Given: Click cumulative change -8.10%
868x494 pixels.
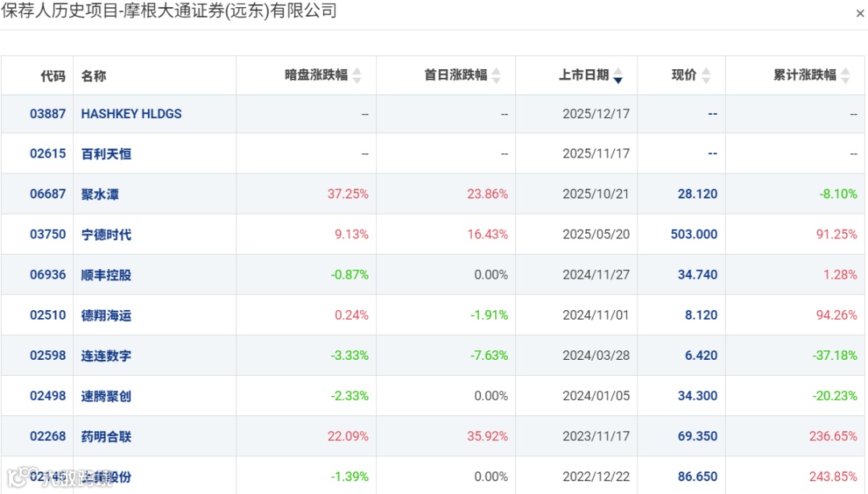Looking at the screenshot, I should pyautogui.click(x=838, y=194).
